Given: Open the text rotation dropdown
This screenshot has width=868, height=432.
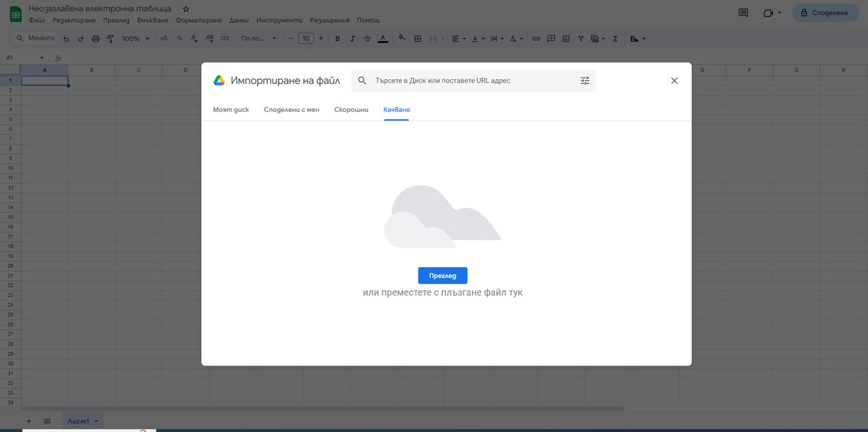Looking at the screenshot, I should click(516, 39).
